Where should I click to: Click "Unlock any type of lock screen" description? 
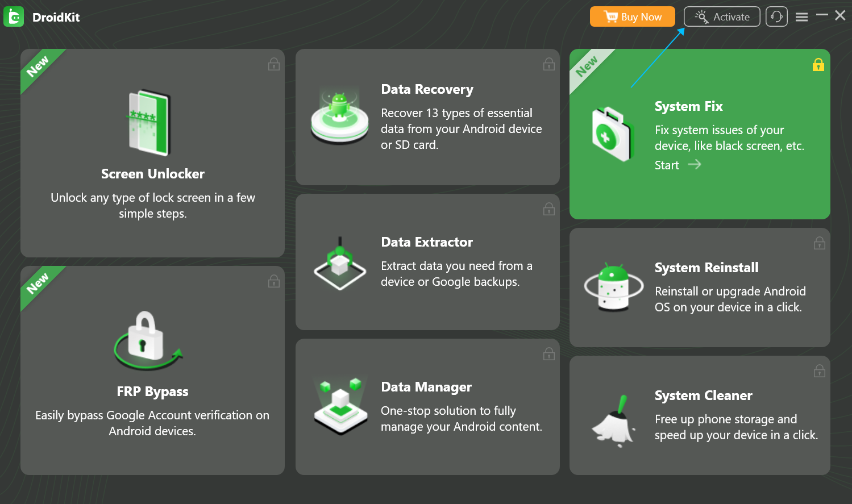[x=153, y=206]
